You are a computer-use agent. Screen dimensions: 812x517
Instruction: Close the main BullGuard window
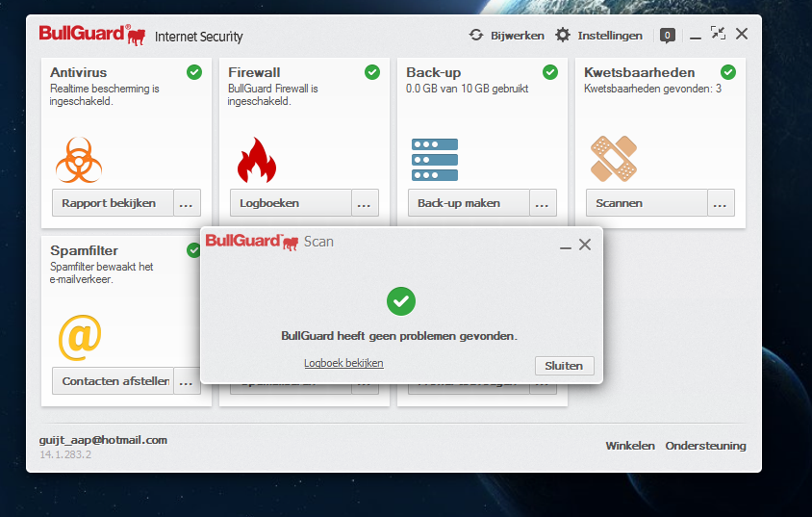coord(742,34)
